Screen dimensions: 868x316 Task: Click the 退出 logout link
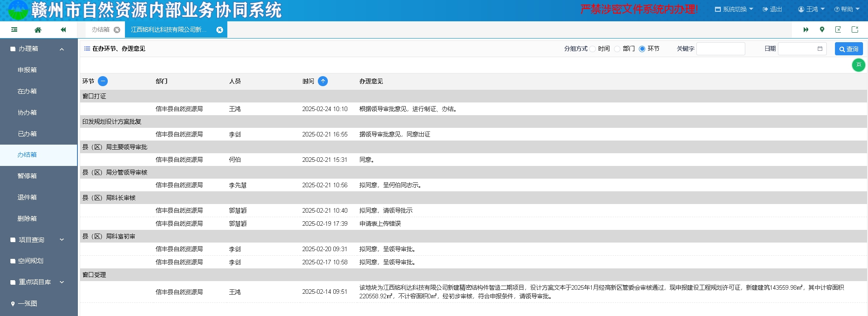(772, 9)
